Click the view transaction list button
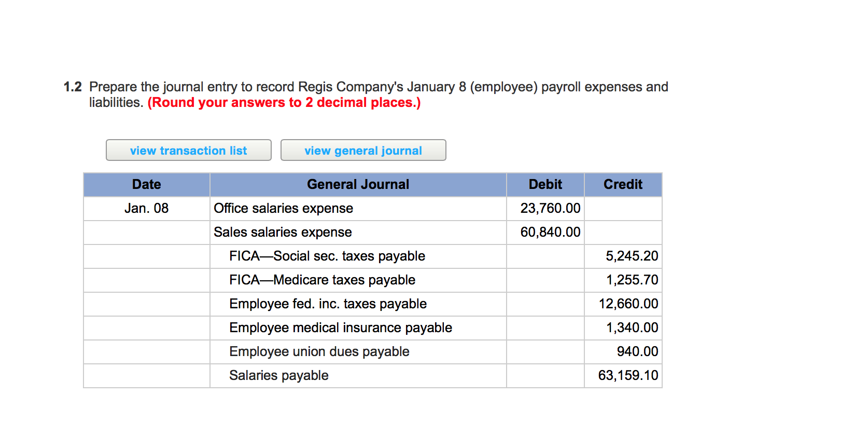Viewport: 868px width, 436px height. 188,150
